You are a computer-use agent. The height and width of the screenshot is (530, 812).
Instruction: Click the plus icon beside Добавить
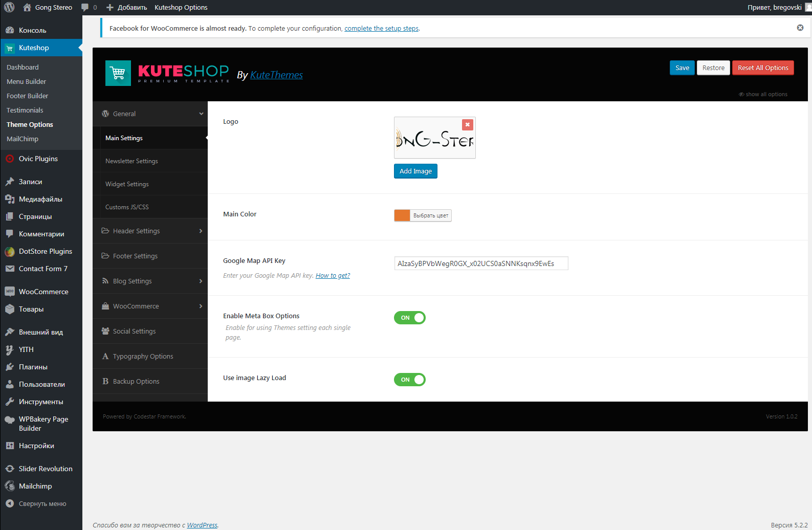tap(109, 7)
